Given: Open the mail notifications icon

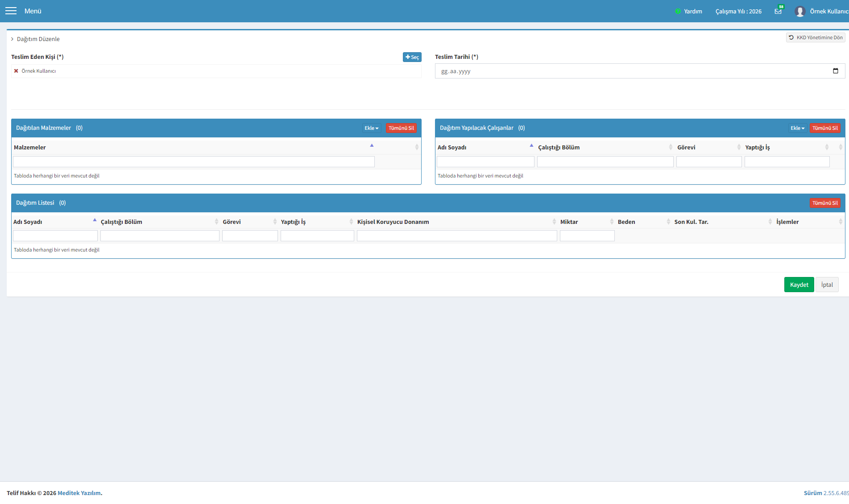Looking at the screenshot, I should [778, 11].
